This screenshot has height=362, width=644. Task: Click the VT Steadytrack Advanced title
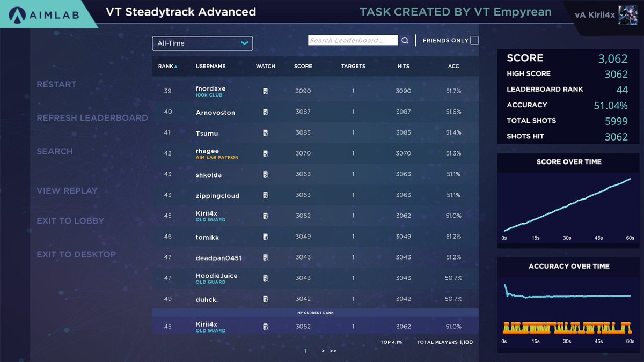click(181, 12)
